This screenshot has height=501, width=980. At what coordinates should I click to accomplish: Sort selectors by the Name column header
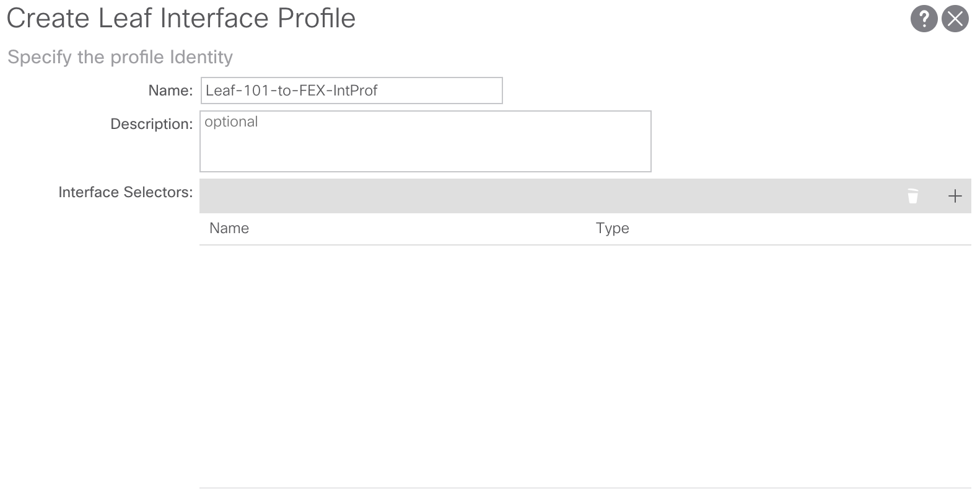[229, 228]
